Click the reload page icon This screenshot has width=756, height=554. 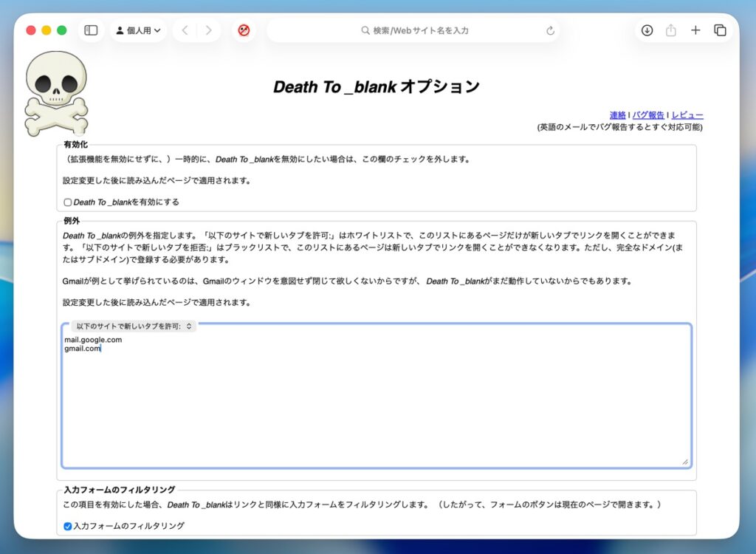click(x=550, y=30)
